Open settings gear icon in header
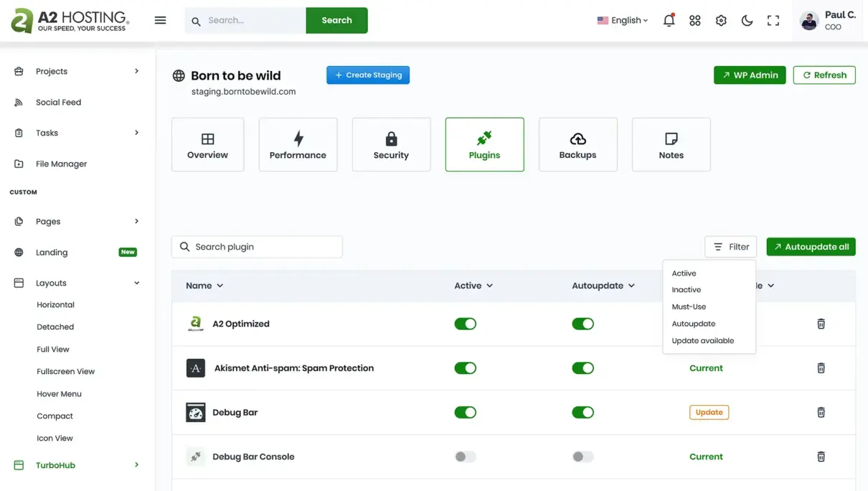This screenshot has height=491, width=868. (x=721, y=21)
